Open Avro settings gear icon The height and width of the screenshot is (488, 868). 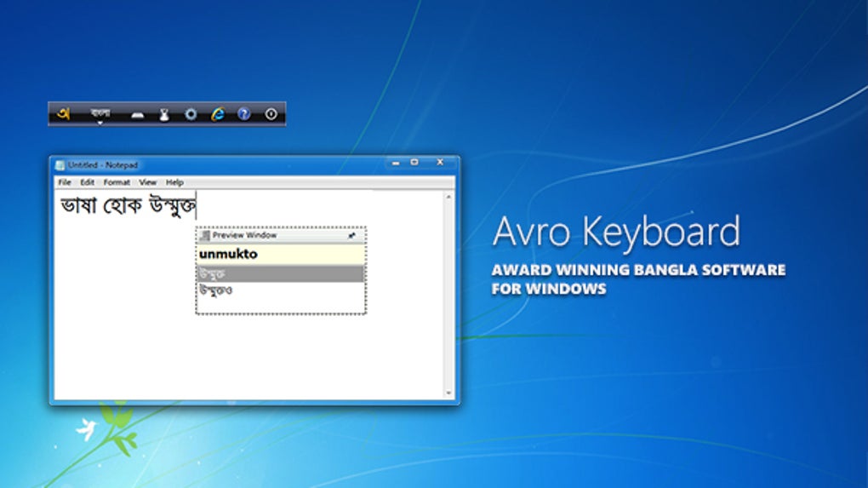(191, 114)
